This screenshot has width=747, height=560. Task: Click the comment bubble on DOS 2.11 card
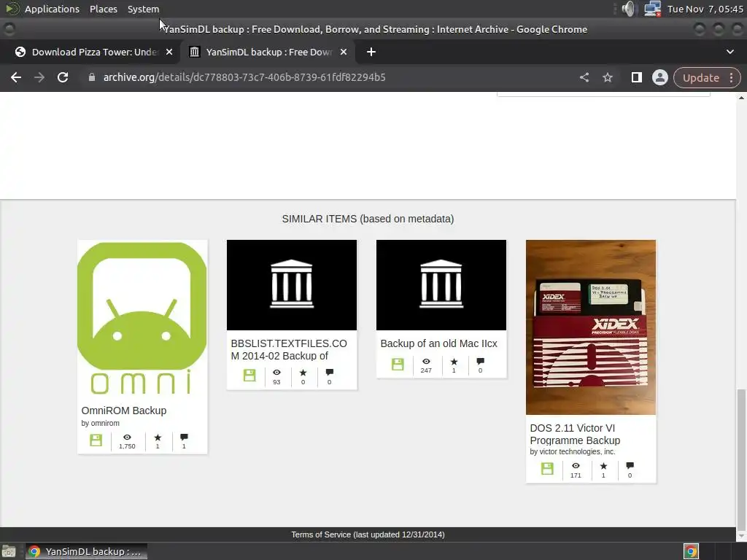(630, 466)
